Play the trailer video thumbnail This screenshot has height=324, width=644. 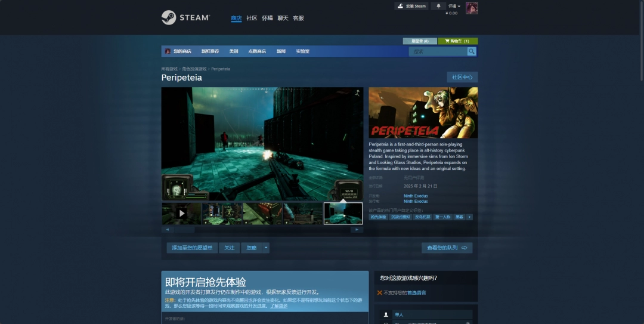181,213
